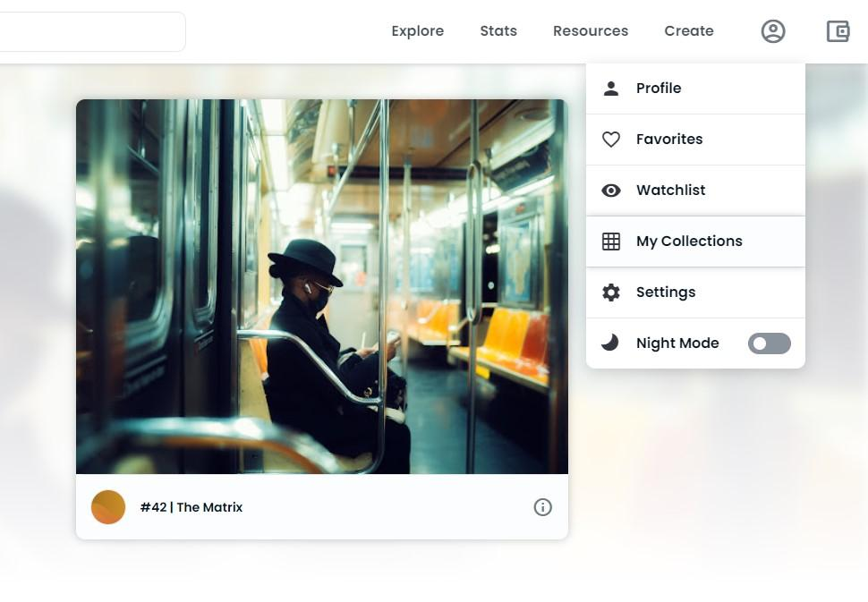Open Create in the top navigation
Viewport: 868px width, 602px height.
[689, 31]
